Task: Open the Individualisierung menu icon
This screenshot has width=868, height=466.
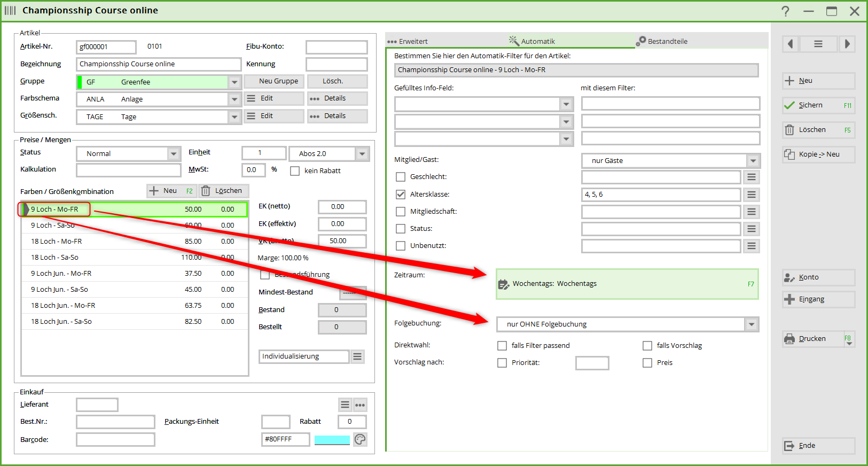Action: 357,356
